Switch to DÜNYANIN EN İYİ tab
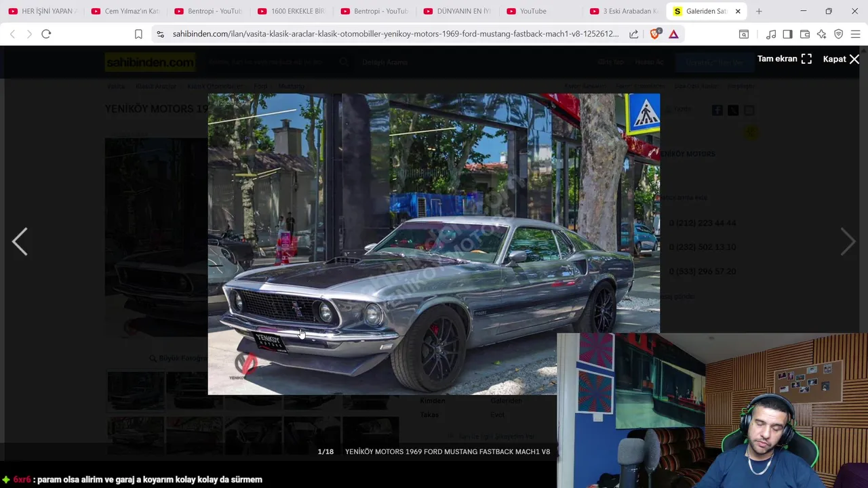The width and height of the screenshot is (868, 488). click(x=458, y=11)
